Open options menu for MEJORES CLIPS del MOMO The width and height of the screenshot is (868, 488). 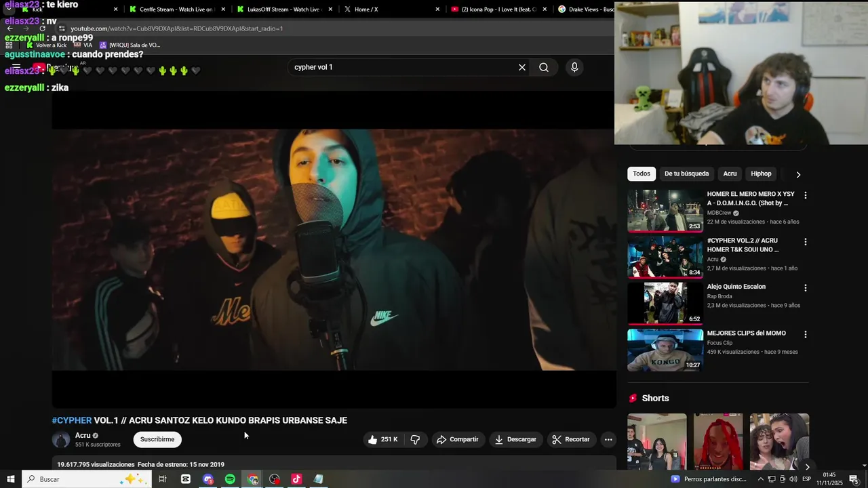point(806,334)
